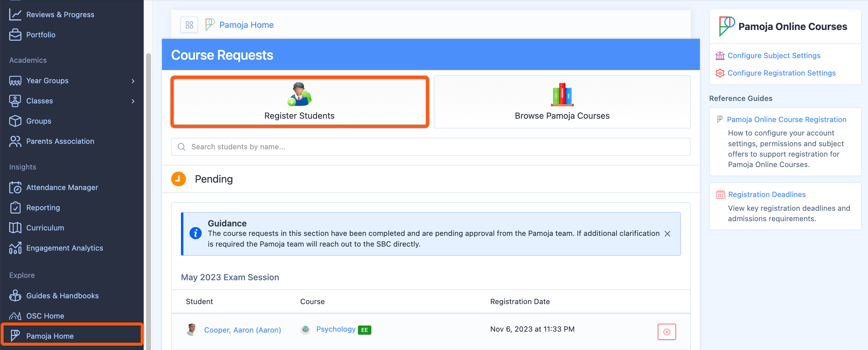Image resolution: width=868 pixels, height=350 pixels.
Task: Click the search magnifier icon
Action: [181, 147]
